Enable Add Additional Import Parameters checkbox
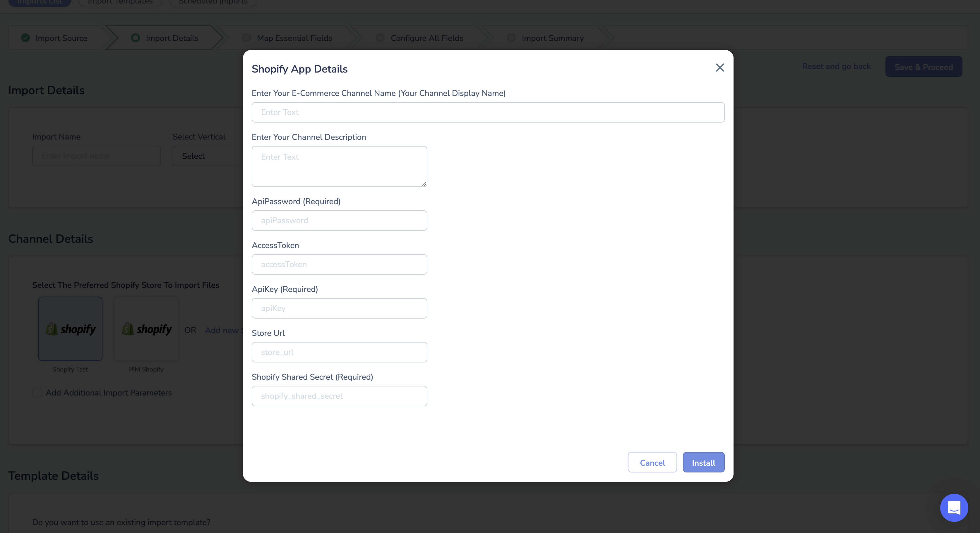The height and width of the screenshot is (533, 980). [37, 393]
